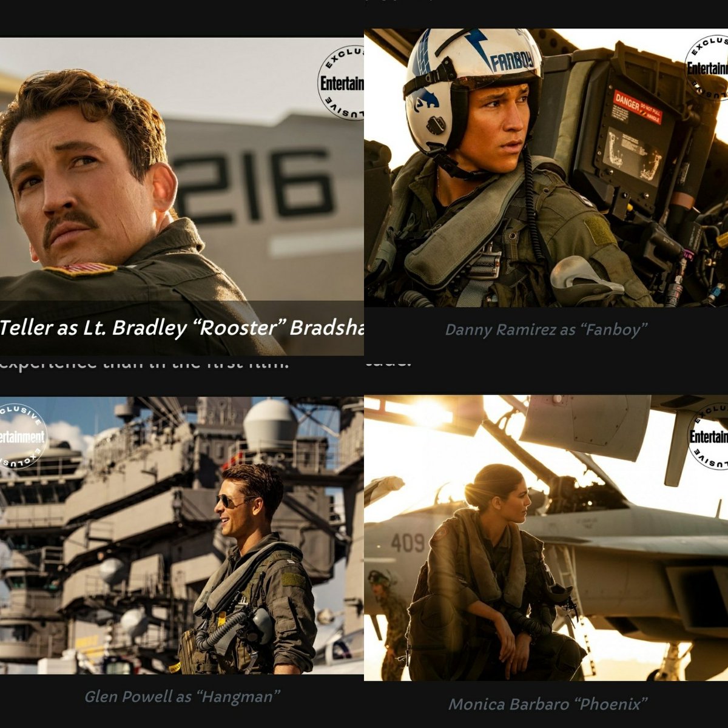
Task: Open the Hangman aircraft carrier photo
Action: coord(182,536)
